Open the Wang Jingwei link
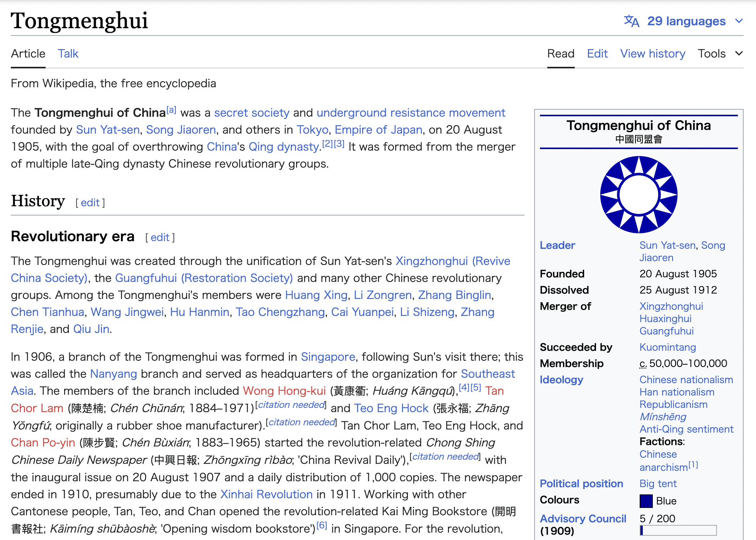756x540 pixels. pyautogui.click(x=127, y=312)
